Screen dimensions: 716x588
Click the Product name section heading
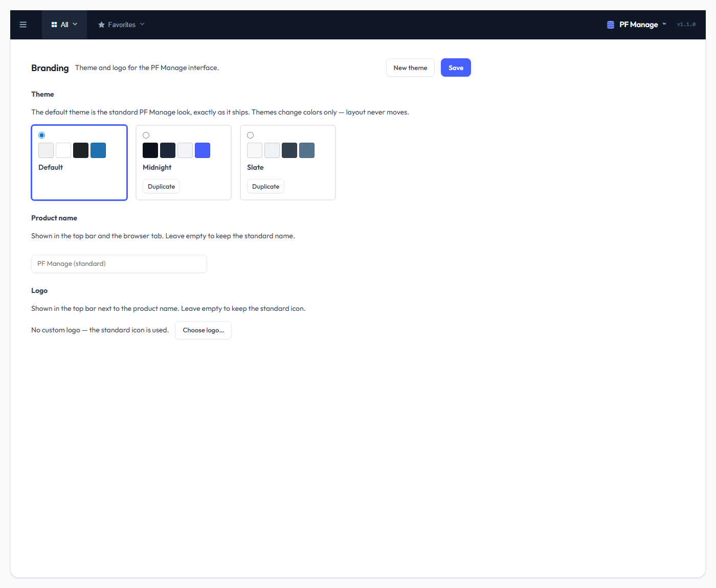click(x=54, y=218)
